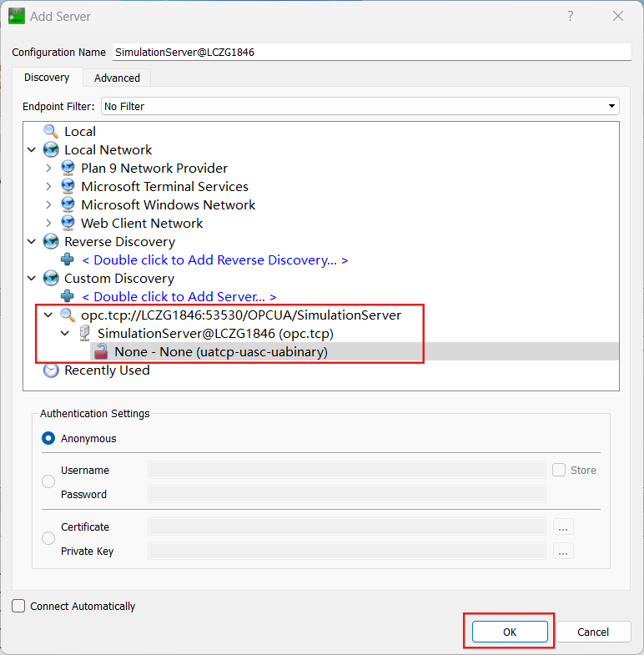Expand Microsoft Windows Network
644x655 pixels.
click(x=48, y=204)
